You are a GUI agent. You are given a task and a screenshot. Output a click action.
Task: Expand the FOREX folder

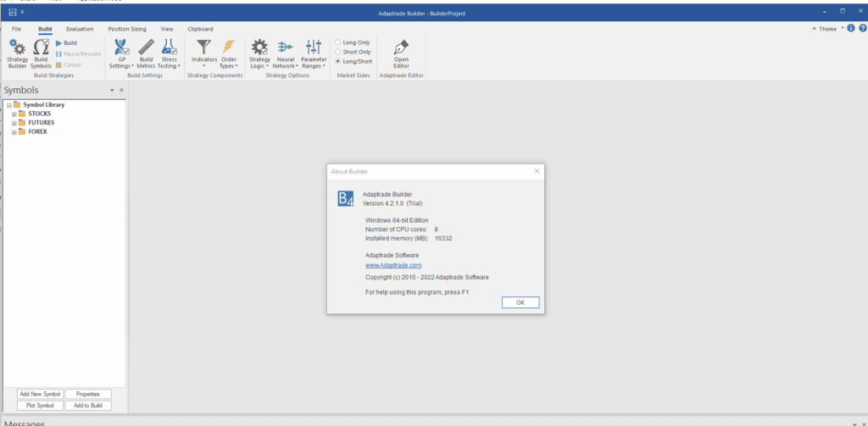pos(14,132)
